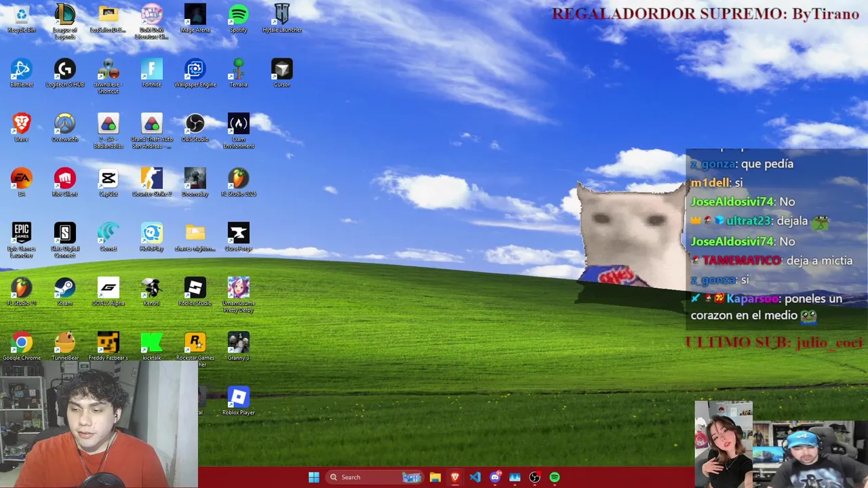Viewport: 868px width, 488px height.
Task: Select the Terraria desktop icon
Action: pyautogui.click(x=239, y=73)
